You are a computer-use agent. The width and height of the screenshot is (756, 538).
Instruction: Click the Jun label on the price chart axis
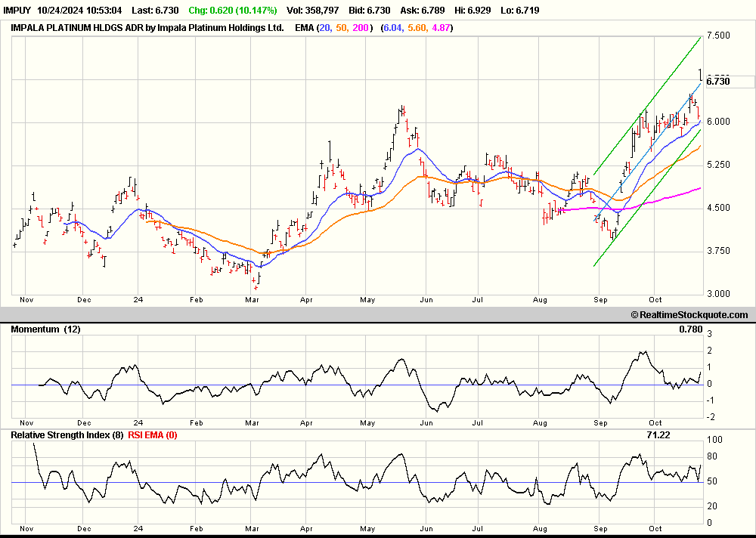click(x=426, y=300)
